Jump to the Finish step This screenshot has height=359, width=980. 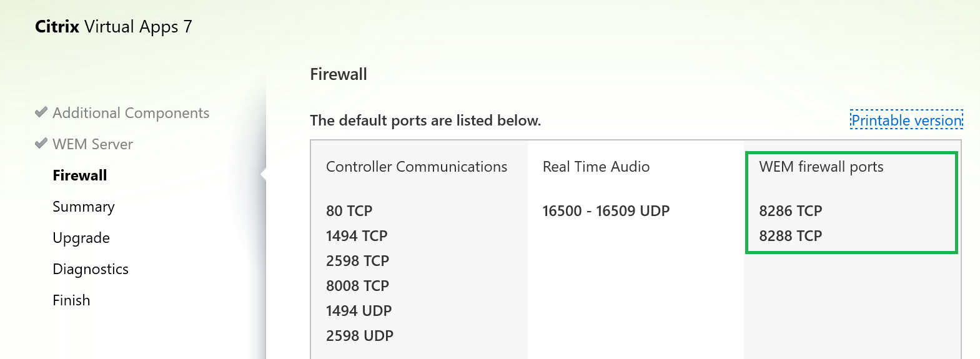71,300
